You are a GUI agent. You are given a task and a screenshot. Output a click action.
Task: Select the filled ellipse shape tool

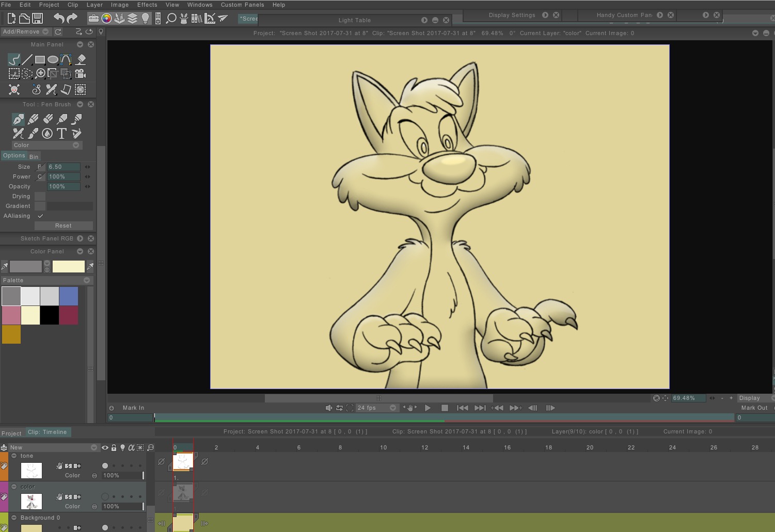pos(53,59)
